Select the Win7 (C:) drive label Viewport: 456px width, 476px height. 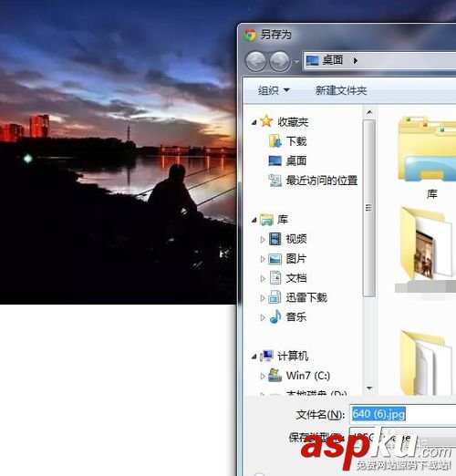coord(308,376)
